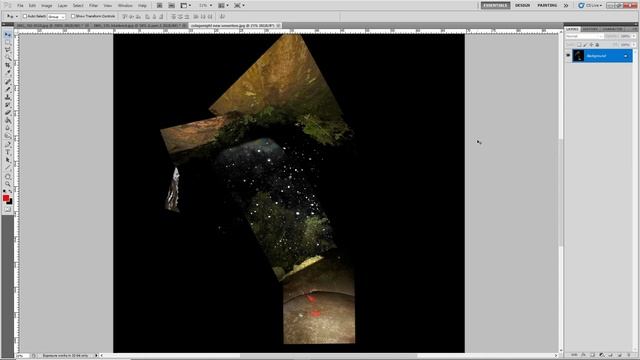
Task: Select the Eyedropper tool
Action: (x=8, y=73)
